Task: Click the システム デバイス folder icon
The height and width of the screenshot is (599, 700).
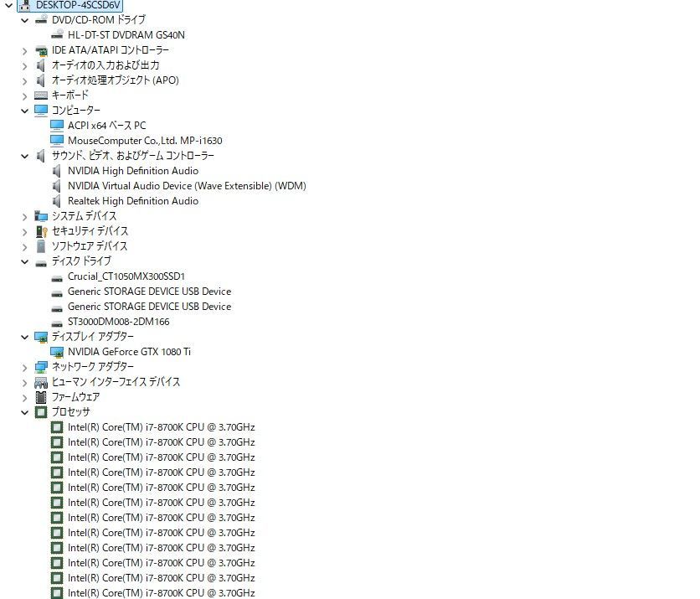Action: tap(41, 216)
